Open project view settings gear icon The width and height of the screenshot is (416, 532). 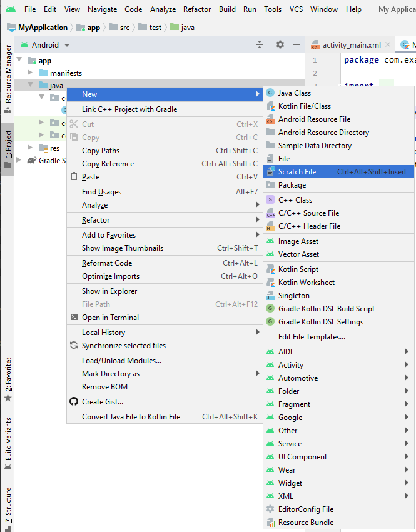click(x=280, y=44)
